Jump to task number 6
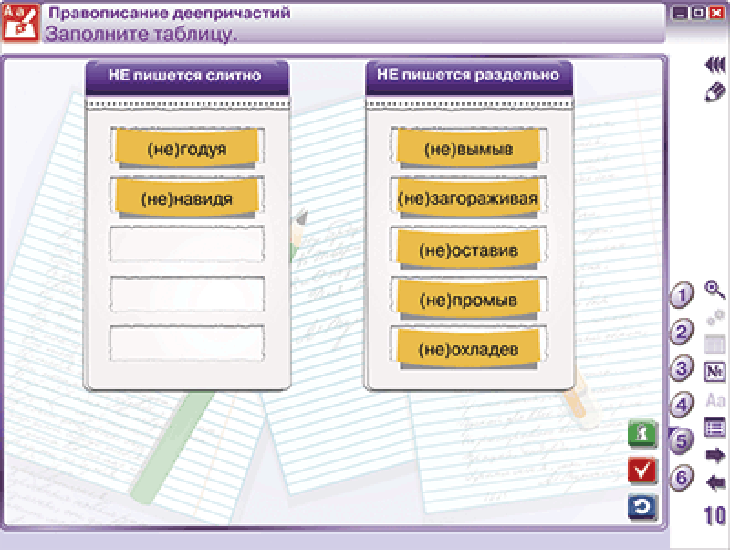 [682, 478]
